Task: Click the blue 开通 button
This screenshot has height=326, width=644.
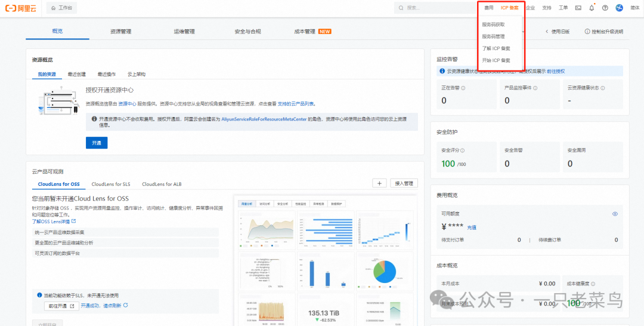Action: [97, 143]
